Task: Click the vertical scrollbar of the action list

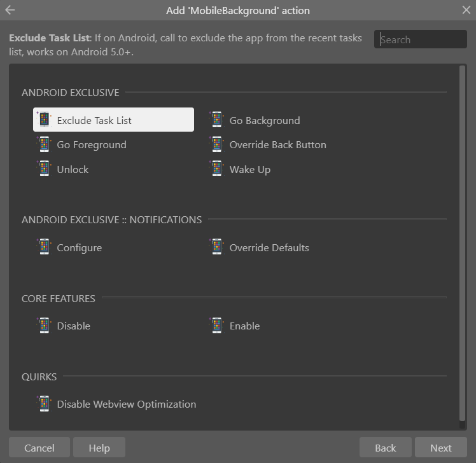Action: 462,244
